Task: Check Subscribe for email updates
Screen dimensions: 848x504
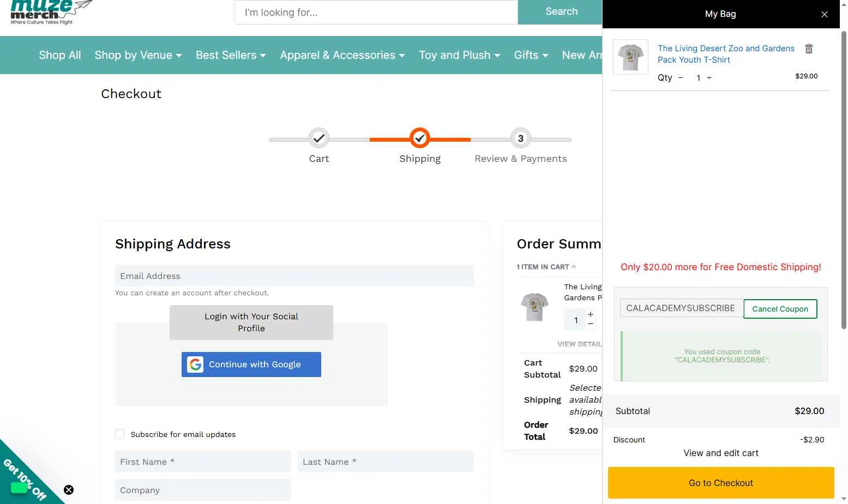Action: coord(120,434)
